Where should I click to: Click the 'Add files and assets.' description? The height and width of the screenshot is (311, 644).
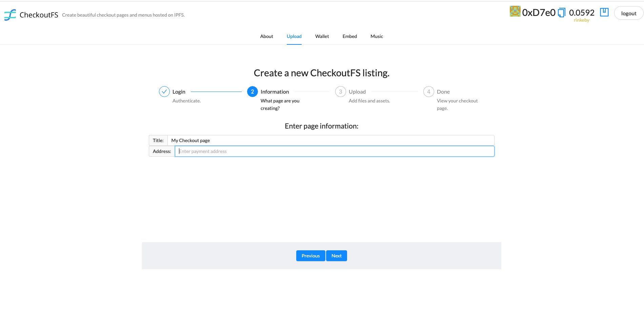click(369, 101)
